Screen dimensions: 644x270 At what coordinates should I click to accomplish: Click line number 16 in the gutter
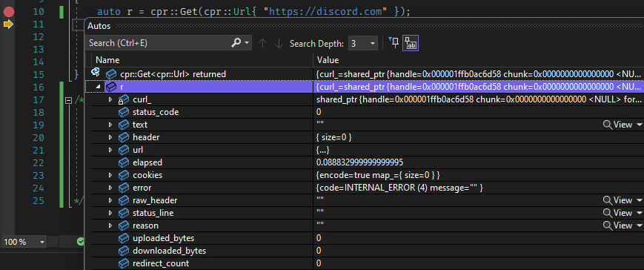(38, 87)
